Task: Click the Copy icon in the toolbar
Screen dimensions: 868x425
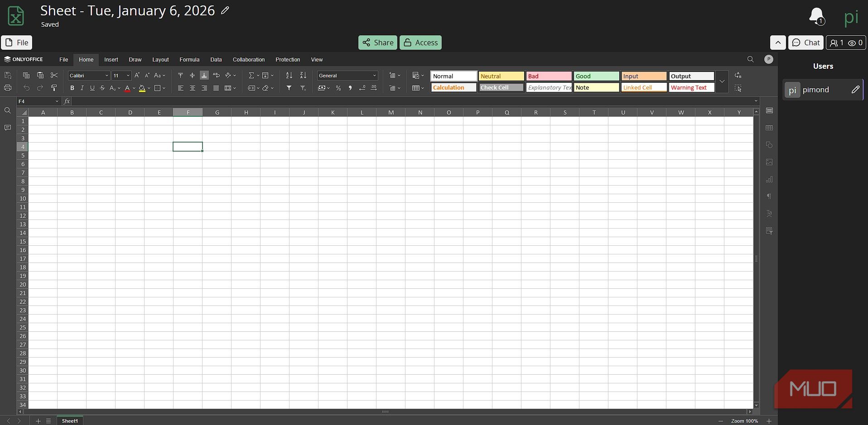Action: point(26,76)
